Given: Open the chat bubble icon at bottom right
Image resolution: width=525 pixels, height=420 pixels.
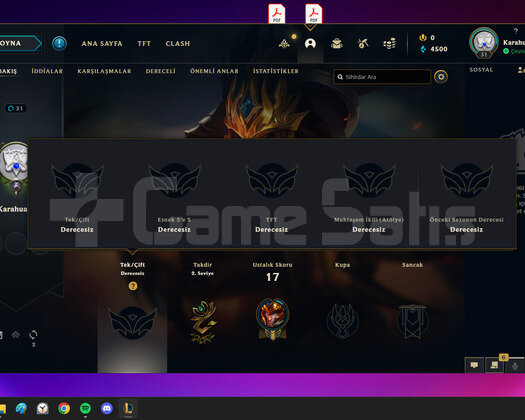Looking at the screenshot, I should coord(474,365).
